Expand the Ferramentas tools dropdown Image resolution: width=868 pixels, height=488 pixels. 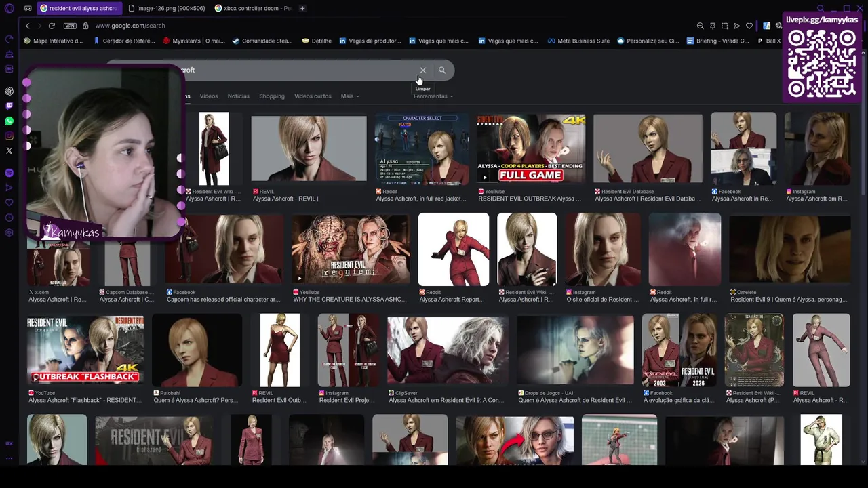coord(433,96)
